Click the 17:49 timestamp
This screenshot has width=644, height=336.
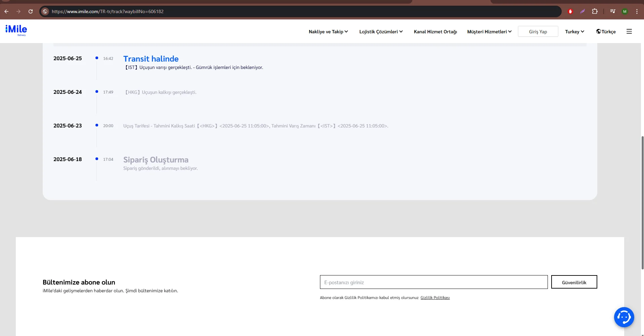point(108,92)
